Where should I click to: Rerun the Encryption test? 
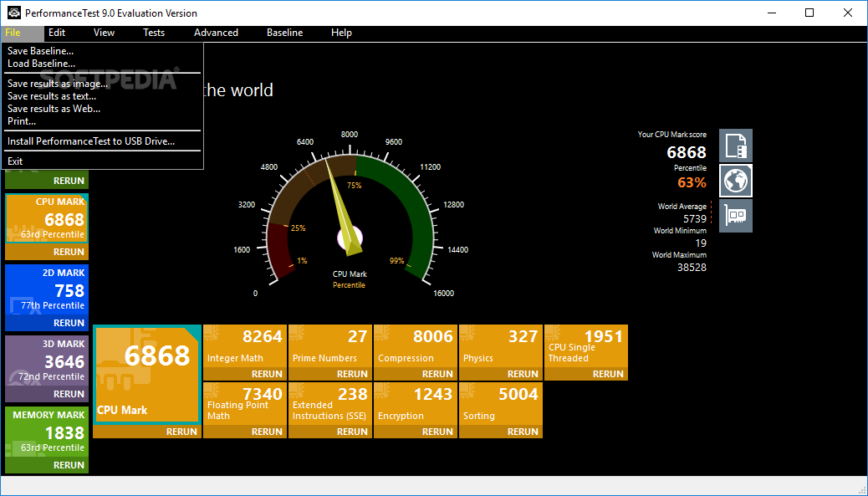pos(437,432)
